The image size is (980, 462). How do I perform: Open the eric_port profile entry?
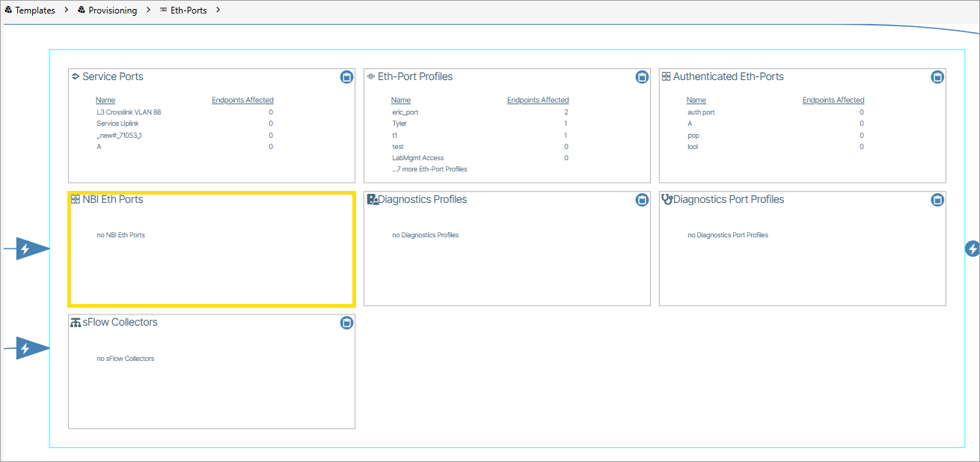[x=405, y=112]
